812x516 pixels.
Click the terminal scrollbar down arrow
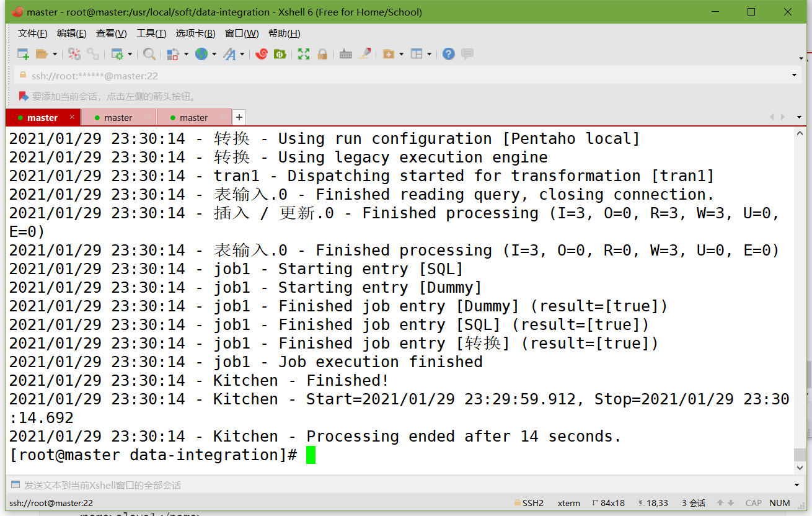(x=800, y=469)
